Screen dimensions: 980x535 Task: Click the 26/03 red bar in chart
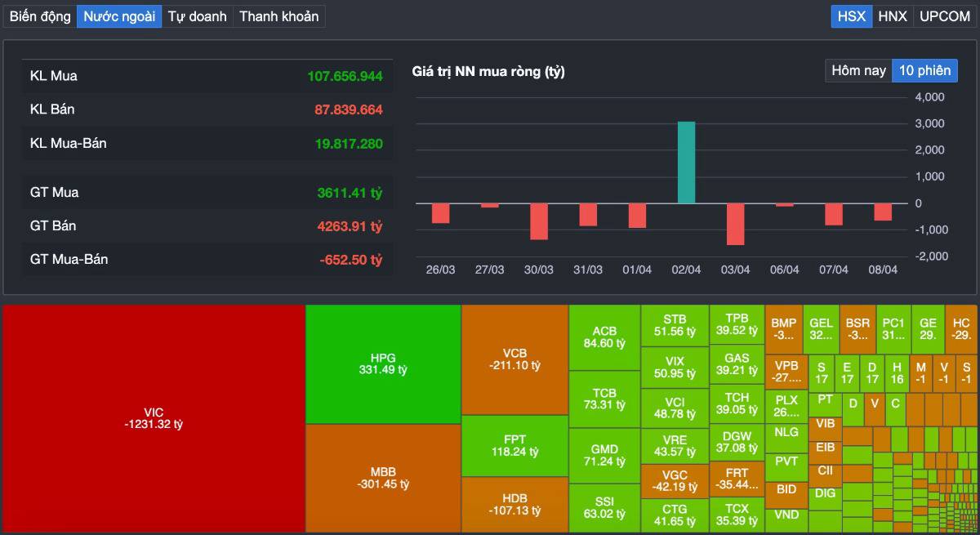click(441, 212)
